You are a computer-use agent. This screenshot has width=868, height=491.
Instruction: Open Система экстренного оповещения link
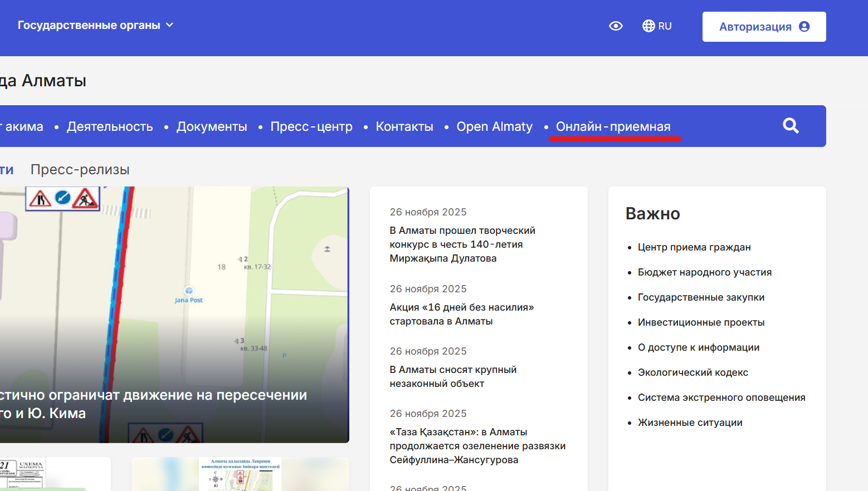click(x=721, y=397)
